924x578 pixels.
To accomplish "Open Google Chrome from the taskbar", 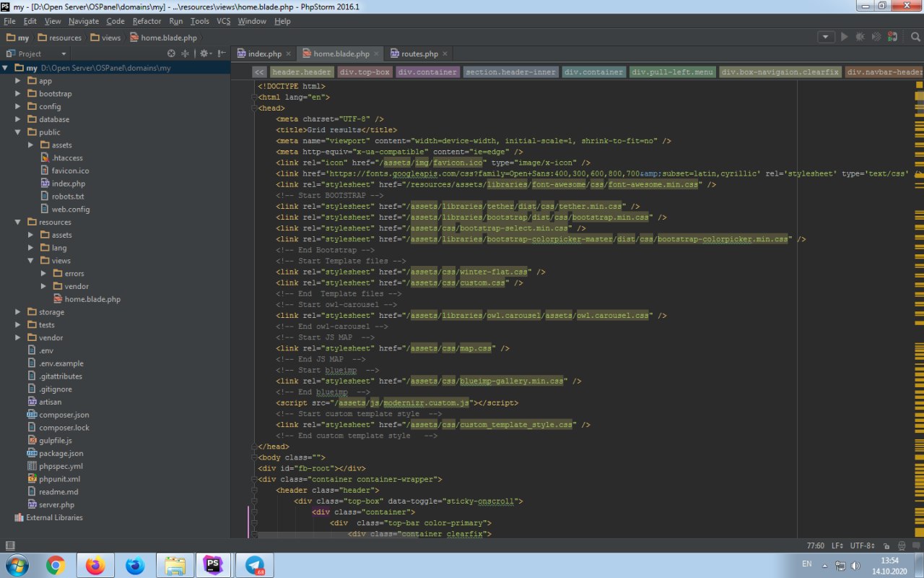I will point(56,566).
